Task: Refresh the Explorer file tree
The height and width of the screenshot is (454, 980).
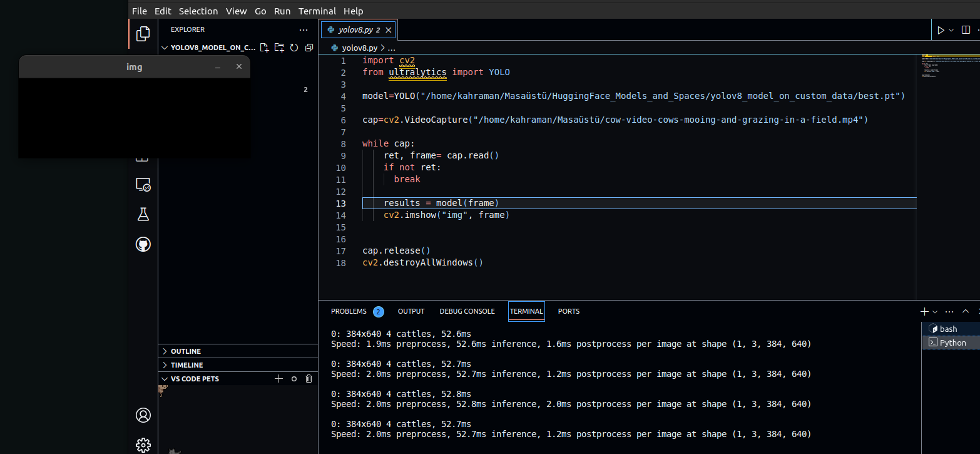Action: click(293, 48)
